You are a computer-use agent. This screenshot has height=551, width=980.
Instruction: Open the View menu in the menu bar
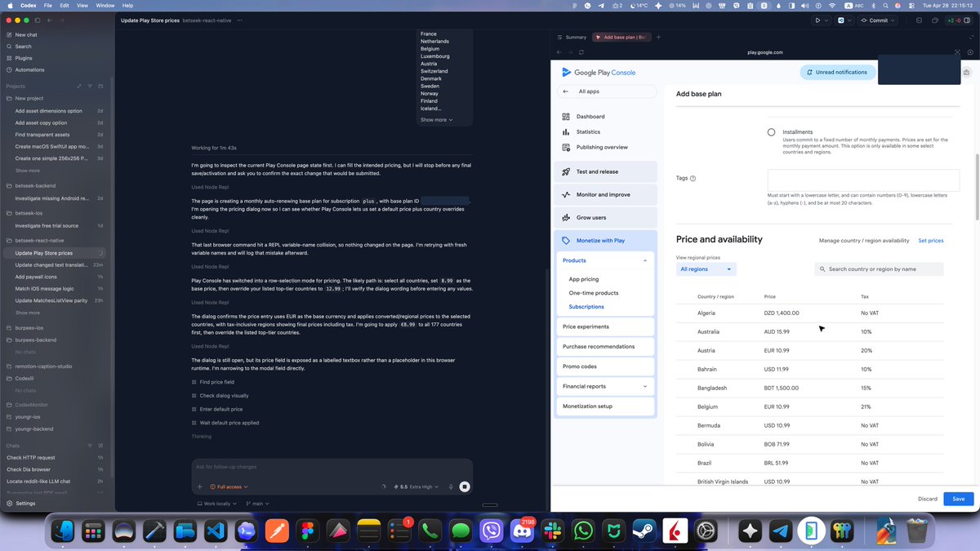pyautogui.click(x=82, y=5)
